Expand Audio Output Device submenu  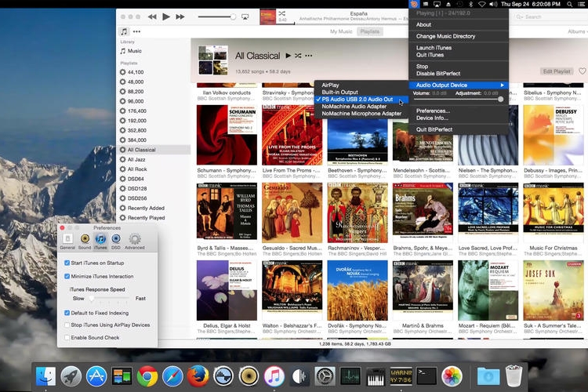point(459,85)
